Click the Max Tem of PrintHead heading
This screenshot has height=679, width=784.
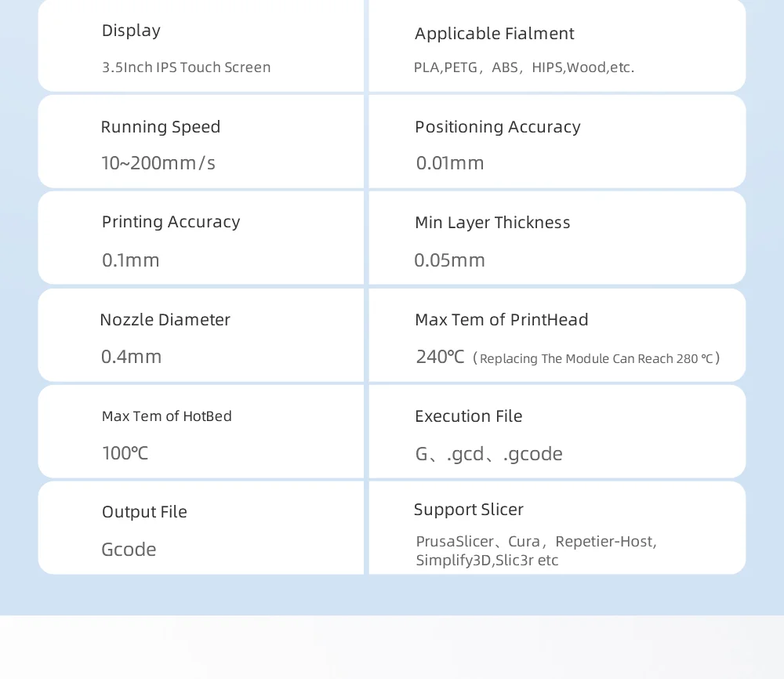tap(501, 320)
